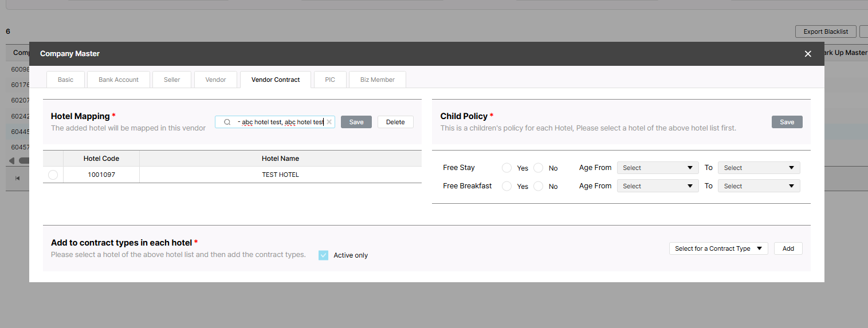Choose Yes for Free Stay

click(x=506, y=168)
